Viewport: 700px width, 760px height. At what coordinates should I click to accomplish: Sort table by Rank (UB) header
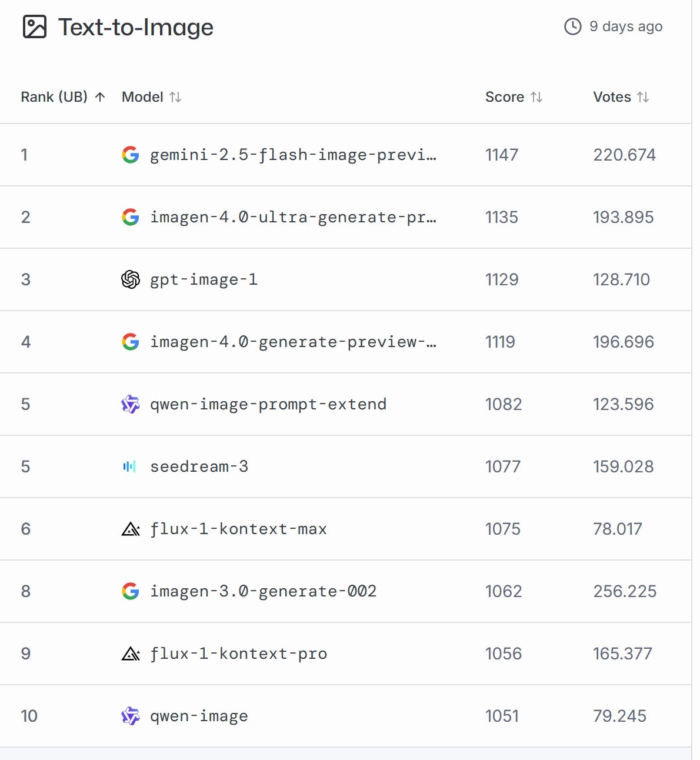click(x=63, y=97)
